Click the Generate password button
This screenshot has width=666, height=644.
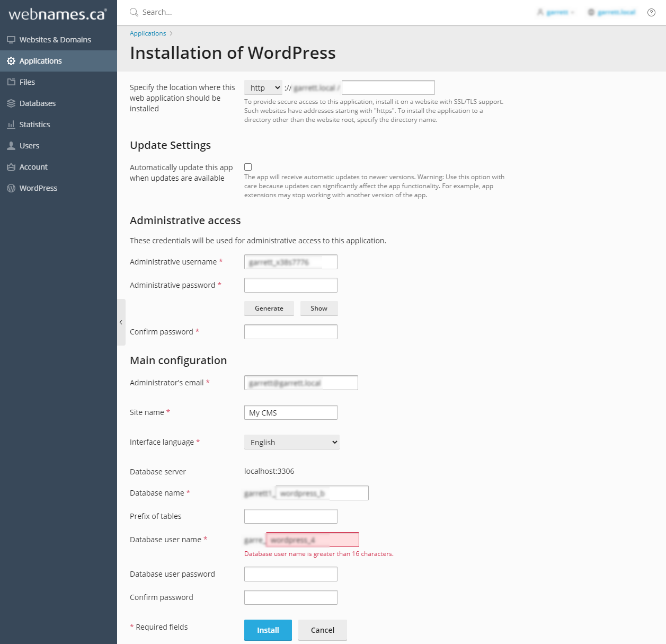(x=269, y=308)
